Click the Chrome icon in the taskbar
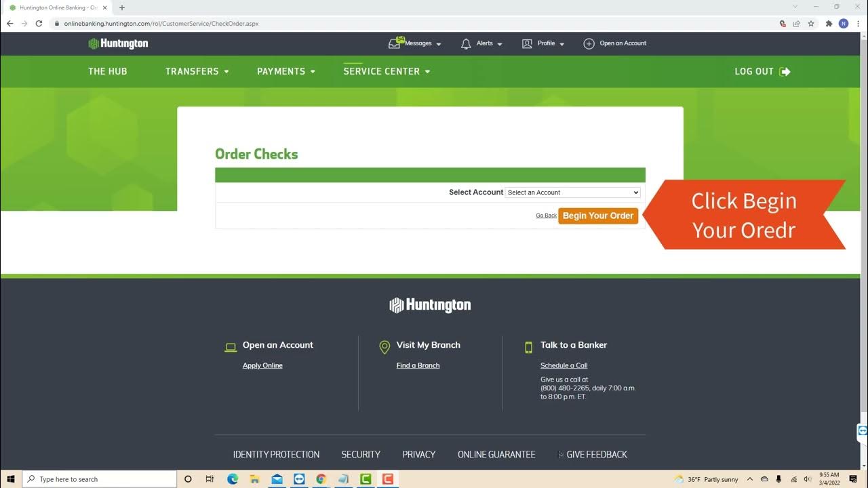The width and height of the screenshot is (868, 488). coord(321,479)
